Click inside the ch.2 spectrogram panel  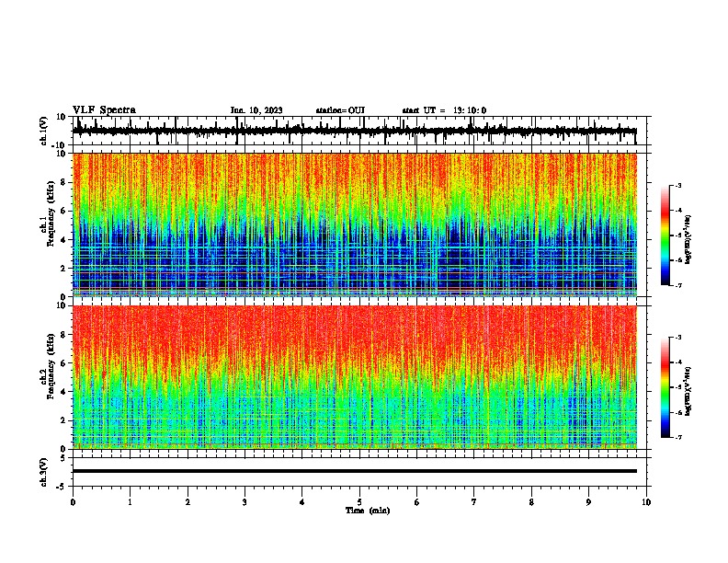[x=354, y=377]
